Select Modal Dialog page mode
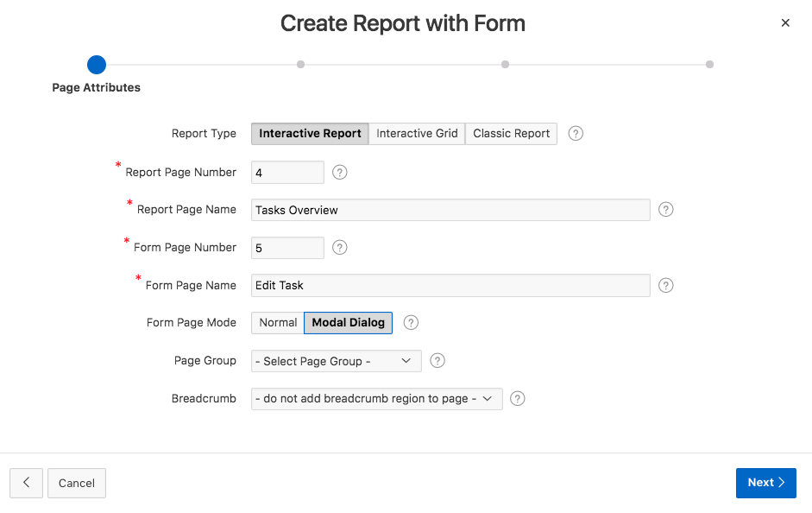 (x=349, y=323)
